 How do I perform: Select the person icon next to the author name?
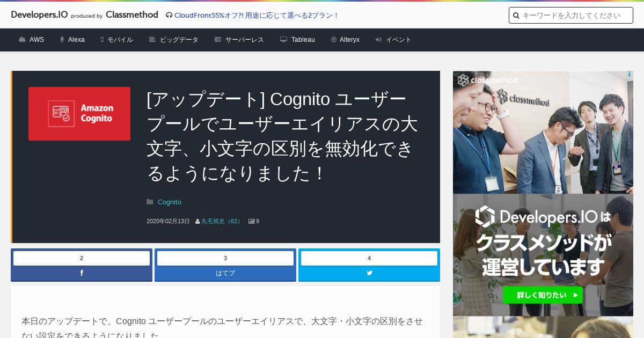(x=197, y=222)
